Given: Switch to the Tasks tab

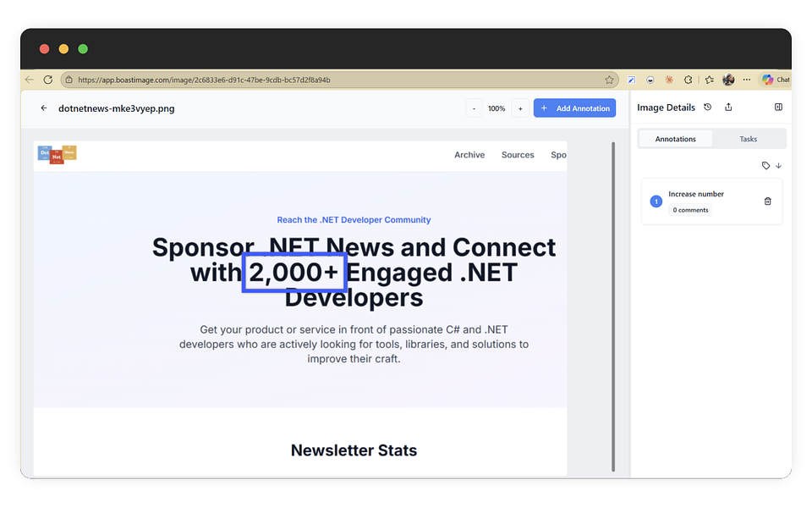Looking at the screenshot, I should [x=749, y=139].
